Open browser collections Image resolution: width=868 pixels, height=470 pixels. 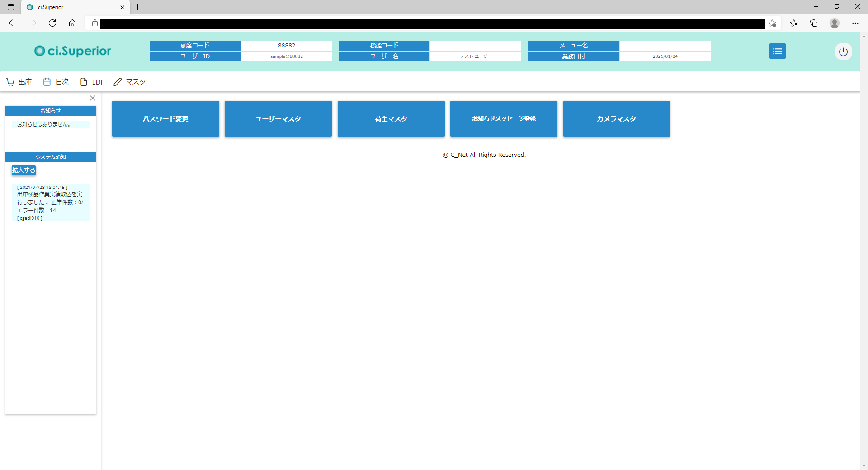point(814,23)
